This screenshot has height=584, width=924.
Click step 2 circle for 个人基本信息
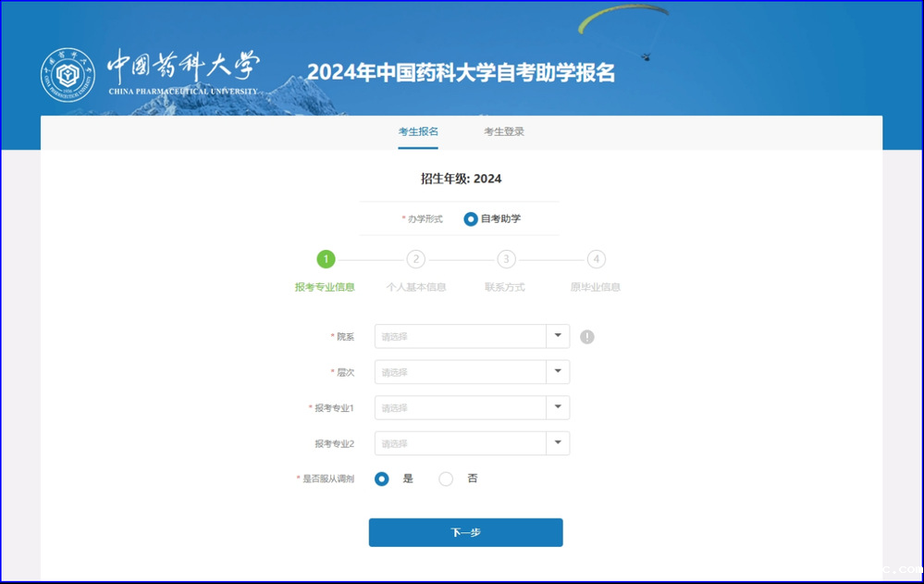[x=416, y=259]
